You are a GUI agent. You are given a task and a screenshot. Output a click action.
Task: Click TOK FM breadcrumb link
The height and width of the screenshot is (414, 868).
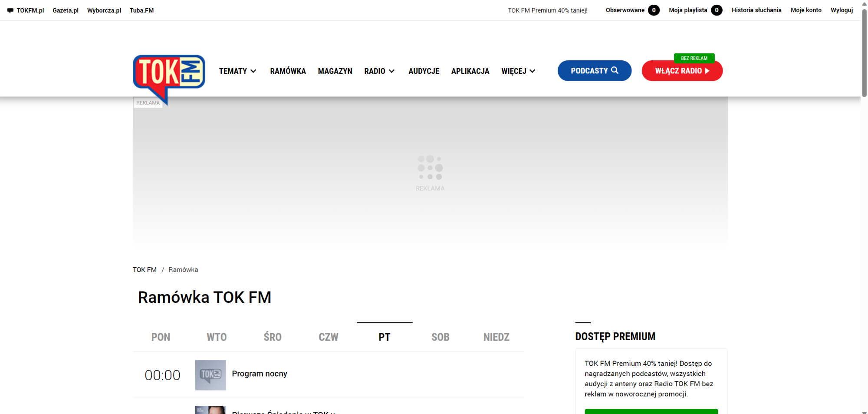[145, 269]
